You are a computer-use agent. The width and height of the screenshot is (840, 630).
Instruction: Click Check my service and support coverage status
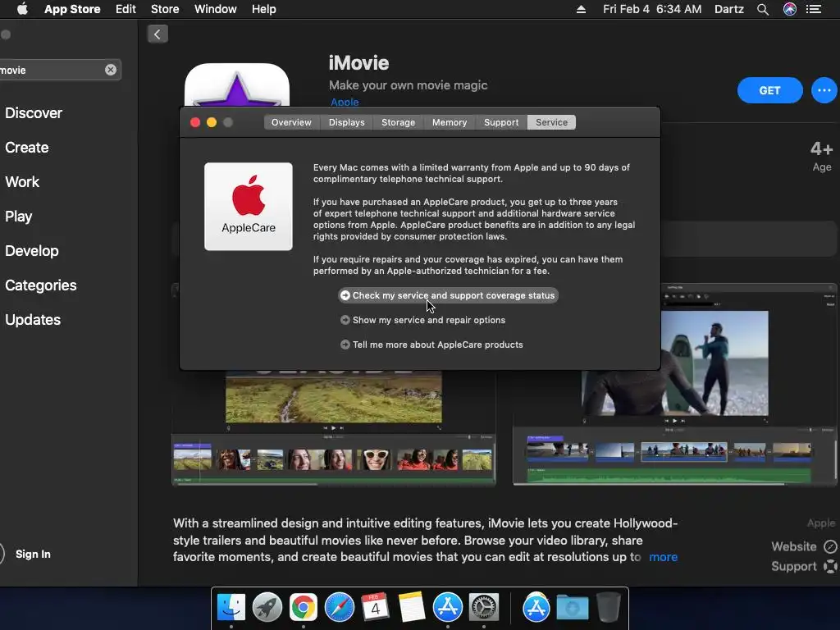click(449, 295)
